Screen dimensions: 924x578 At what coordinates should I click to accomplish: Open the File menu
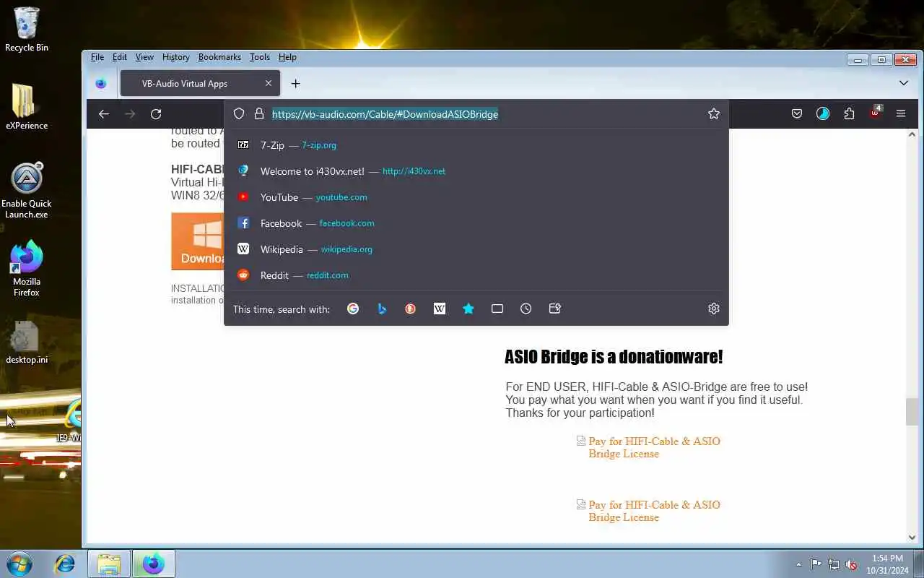pos(97,57)
